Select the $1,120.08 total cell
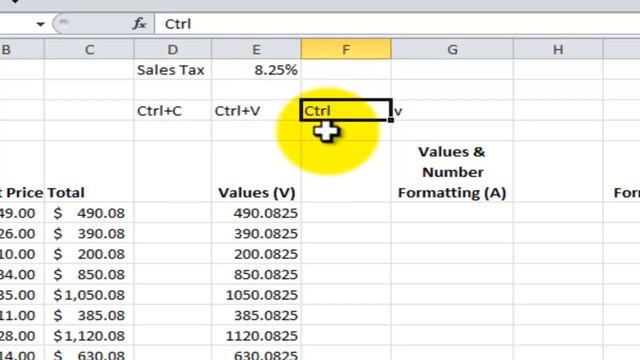This screenshot has width=640, height=360. (x=89, y=335)
